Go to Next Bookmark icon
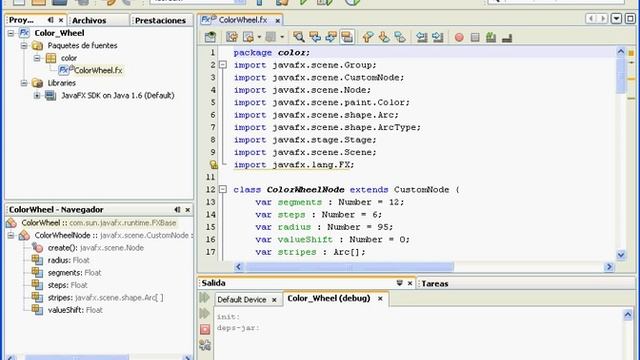640x360 pixels. [x=384, y=37]
